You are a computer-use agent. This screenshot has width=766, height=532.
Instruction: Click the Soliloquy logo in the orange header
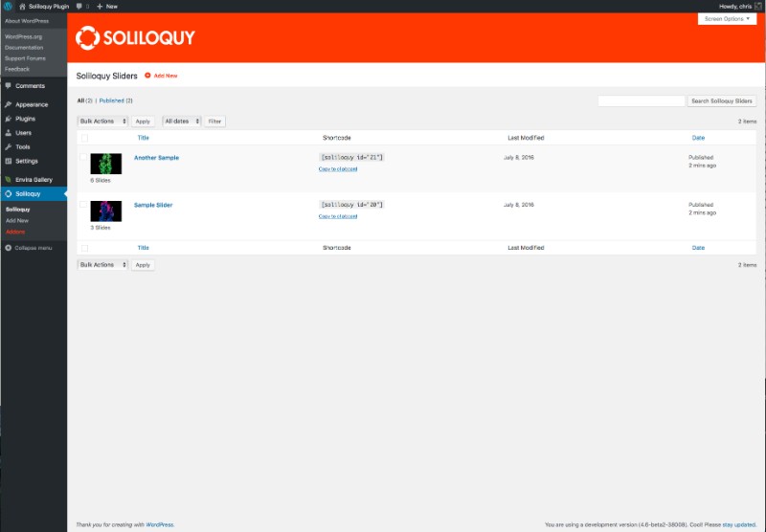tap(135, 37)
